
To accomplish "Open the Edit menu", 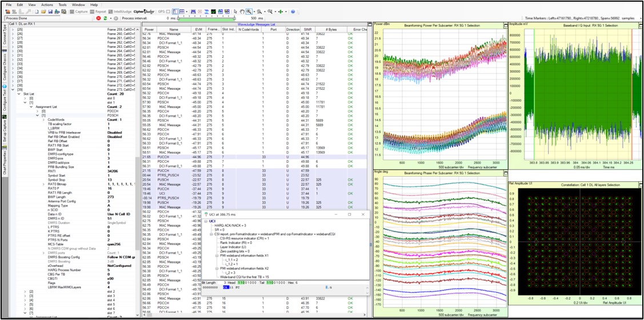I will (x=19, y=5).
